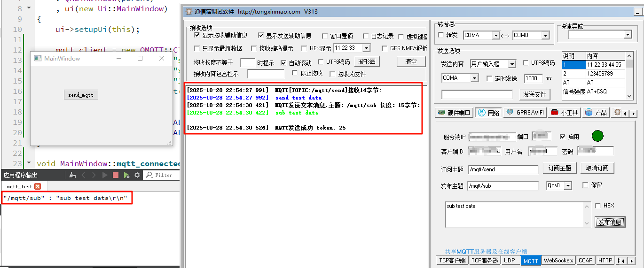
Task: Enable 窗口置顶 checkbox
Action: (325, 36)
